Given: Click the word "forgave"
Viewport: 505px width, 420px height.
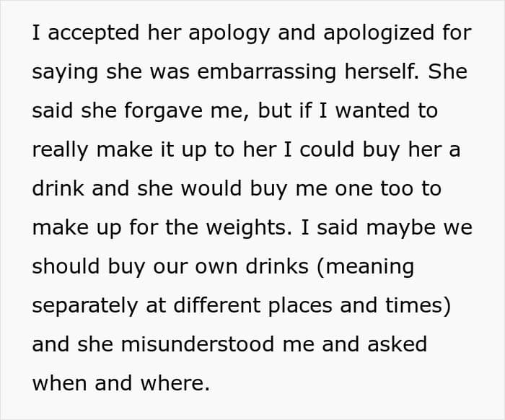Looking at the screenshot, I should pyautogui.click(x=163, y=111).
